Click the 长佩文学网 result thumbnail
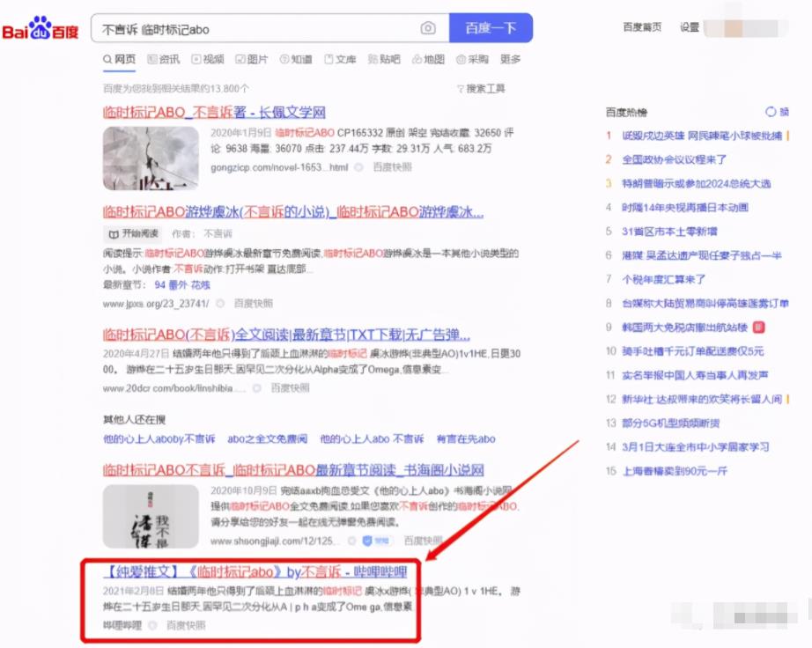 point(151,158)
